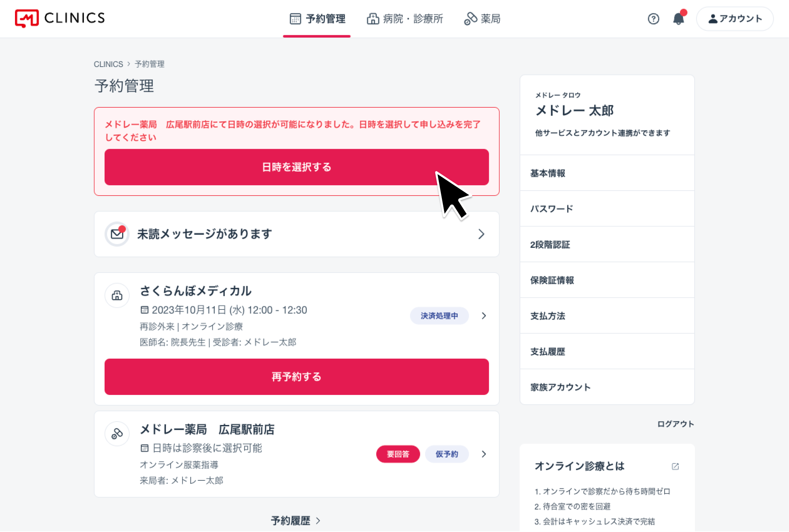The image size is (789, 532).
Task: Click the CLINICS logo
Action: point(60,18)
